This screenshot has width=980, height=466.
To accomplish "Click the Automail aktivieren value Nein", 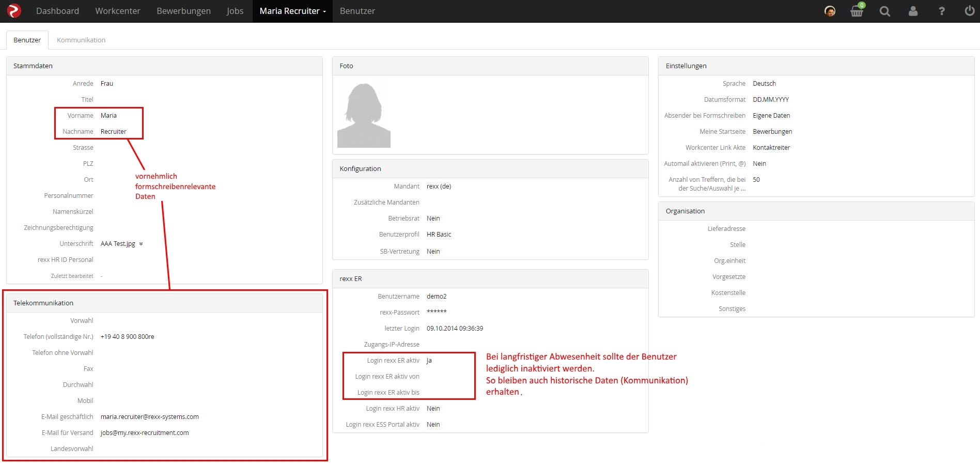I will [x=759, y=163].
